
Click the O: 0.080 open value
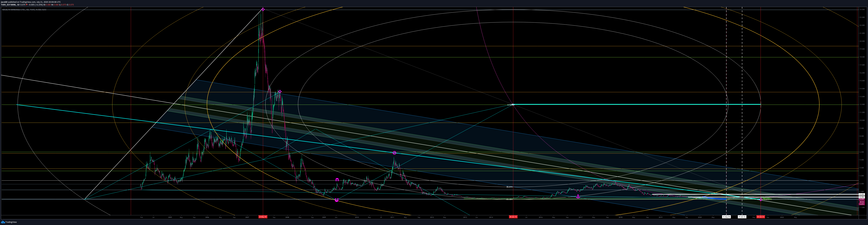pyautogui.click(x=47, y=5)
